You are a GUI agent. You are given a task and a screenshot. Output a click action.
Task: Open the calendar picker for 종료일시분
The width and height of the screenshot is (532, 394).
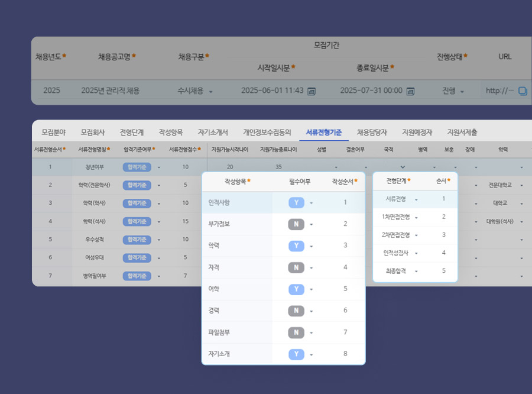(x=410, y=91)
